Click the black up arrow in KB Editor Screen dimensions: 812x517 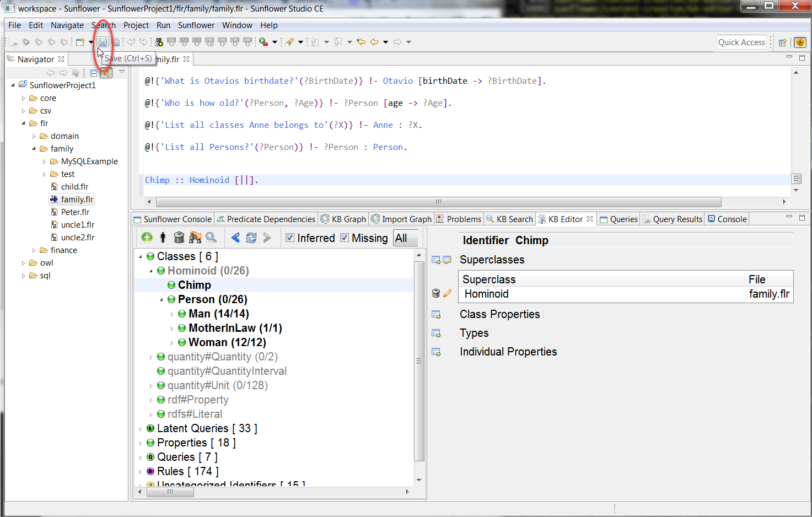[x=163, y=238]
